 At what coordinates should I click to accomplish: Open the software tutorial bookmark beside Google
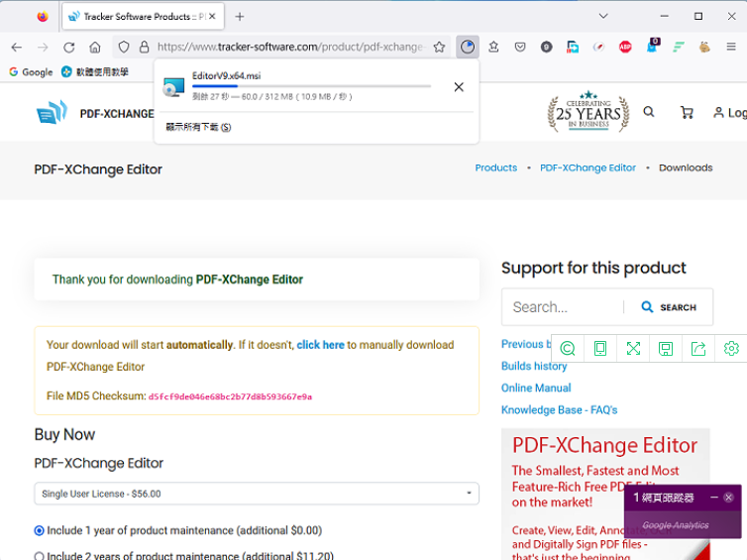(x=95, y=72)
